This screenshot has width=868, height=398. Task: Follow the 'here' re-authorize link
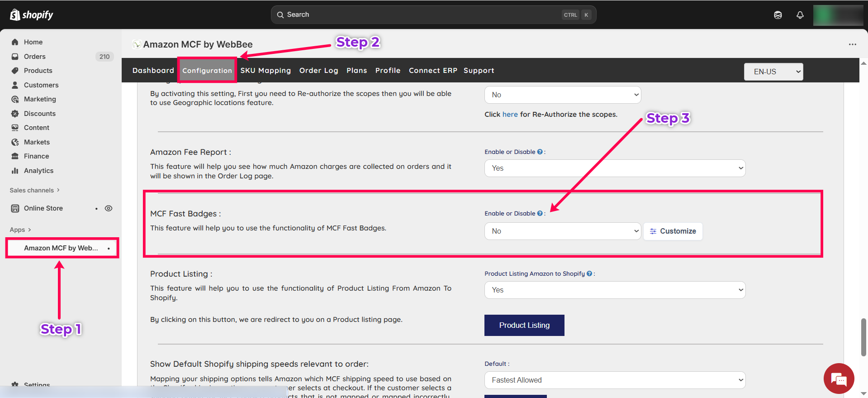(x=510, y=115)
